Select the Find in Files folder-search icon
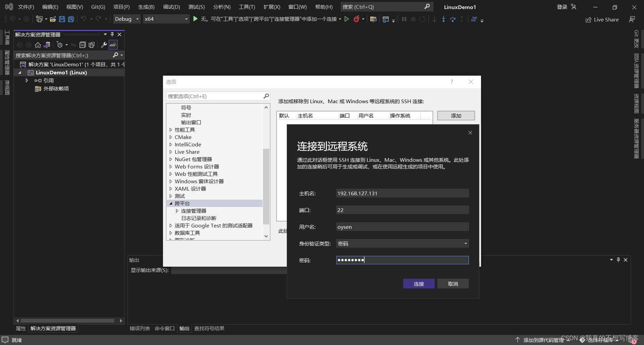The image size is (644, 345). (x=373, y=19)
